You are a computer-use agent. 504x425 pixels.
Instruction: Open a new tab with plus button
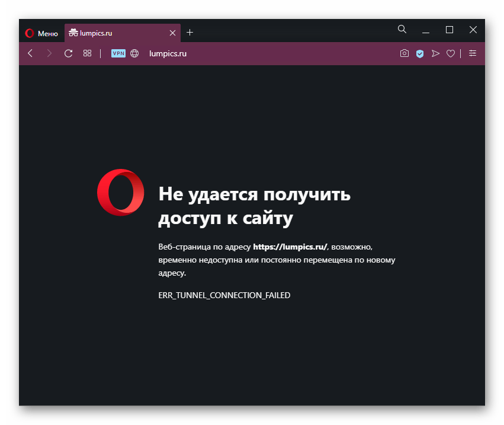[190, 33]
